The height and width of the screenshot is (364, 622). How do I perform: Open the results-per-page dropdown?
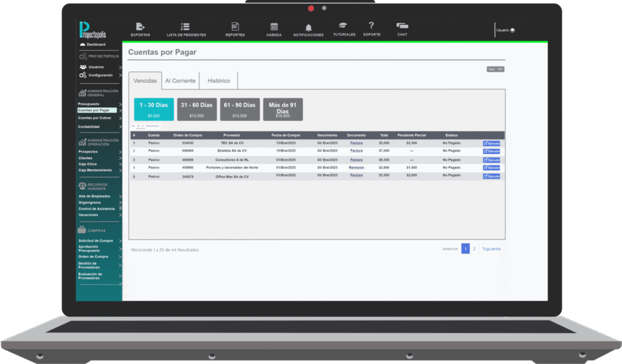[139, 126]
